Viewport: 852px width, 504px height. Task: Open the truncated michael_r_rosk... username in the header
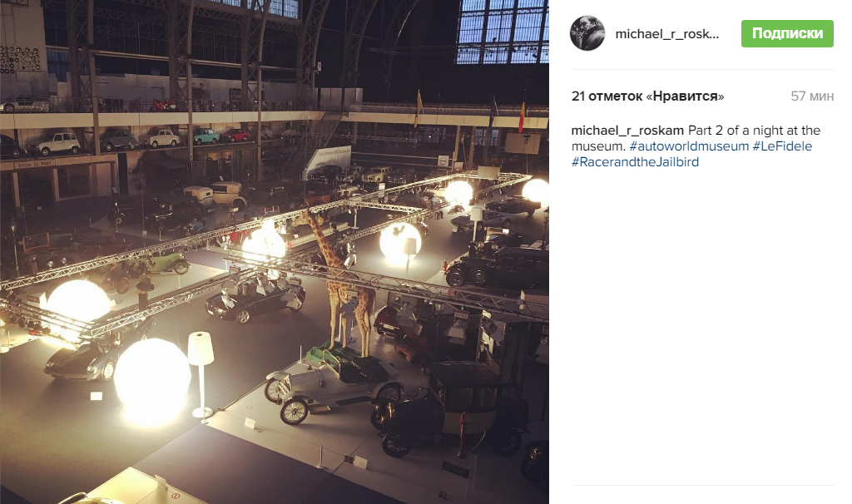(x=666, y=33)
